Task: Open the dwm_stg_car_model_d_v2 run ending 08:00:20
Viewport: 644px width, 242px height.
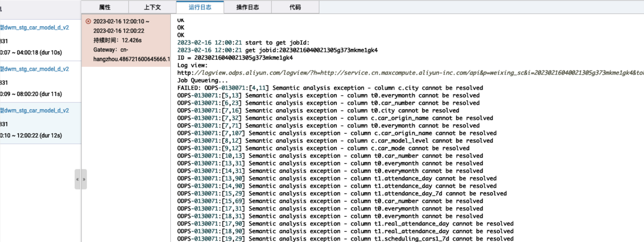Action: 35,69
